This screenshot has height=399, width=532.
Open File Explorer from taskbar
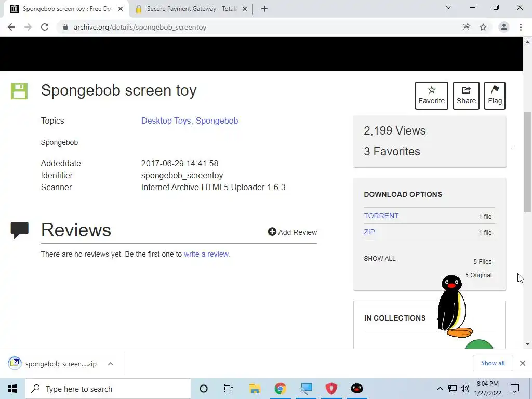click(x=255, y=389)
